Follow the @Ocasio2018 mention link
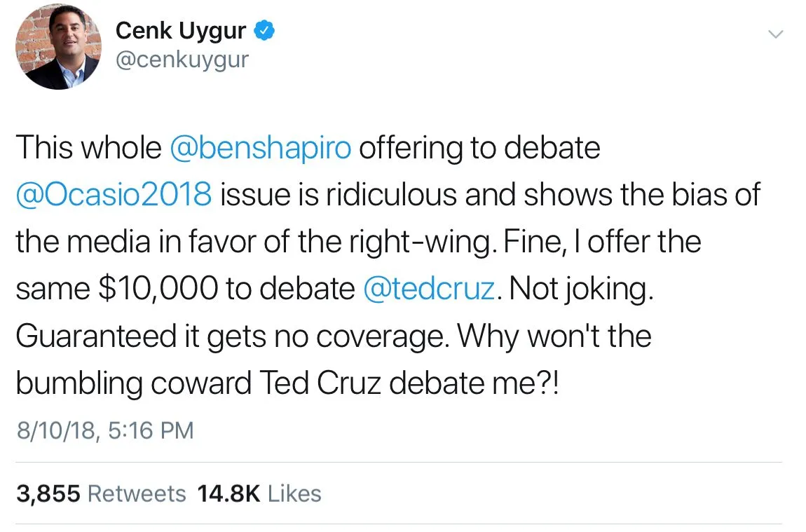The image size is (806, 532). (114, 195)
